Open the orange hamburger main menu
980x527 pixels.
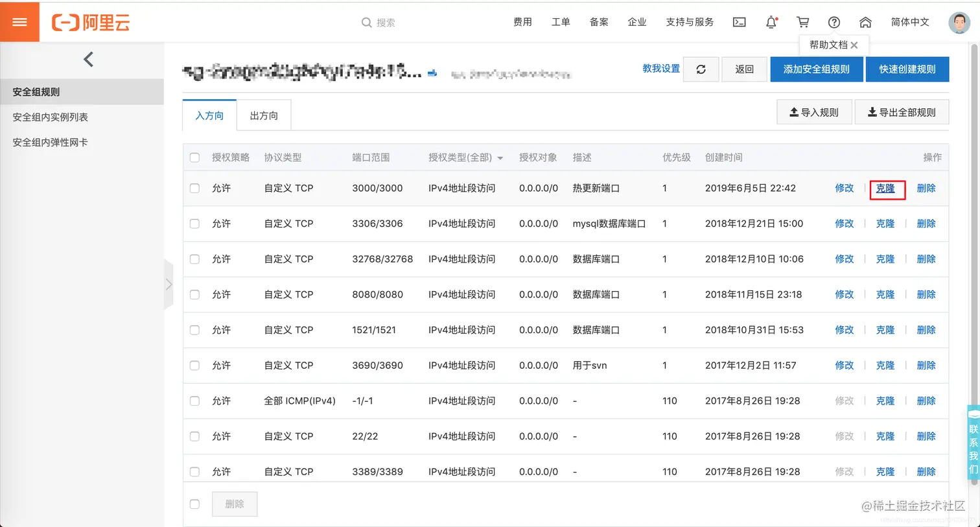pos(19,22)
